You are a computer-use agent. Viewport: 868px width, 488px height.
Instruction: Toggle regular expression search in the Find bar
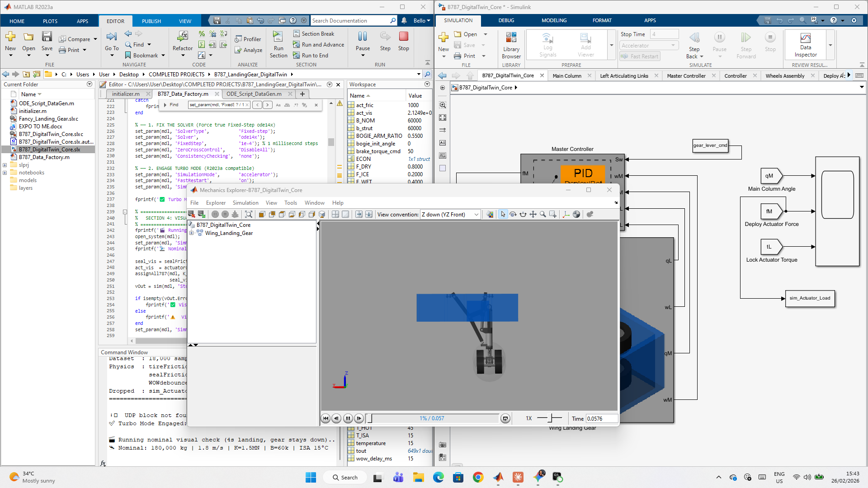pyautogui.click(x=296, y=105)
